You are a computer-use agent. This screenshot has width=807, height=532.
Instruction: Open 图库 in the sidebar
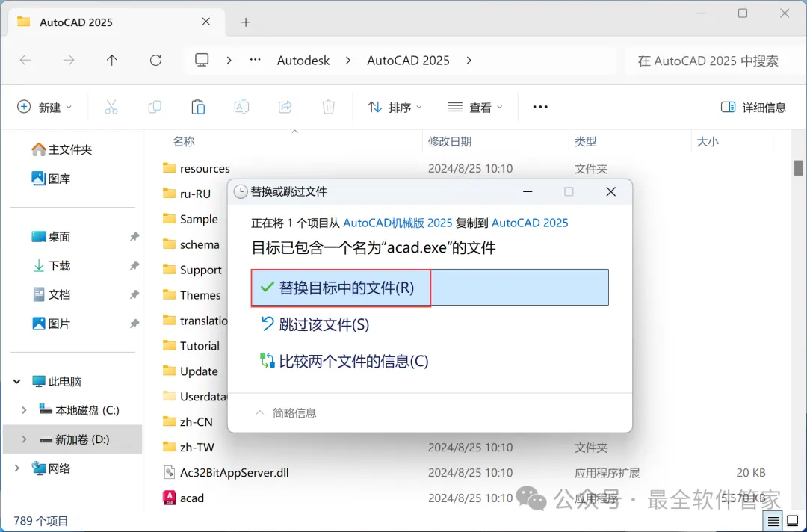tap(51, 179)
